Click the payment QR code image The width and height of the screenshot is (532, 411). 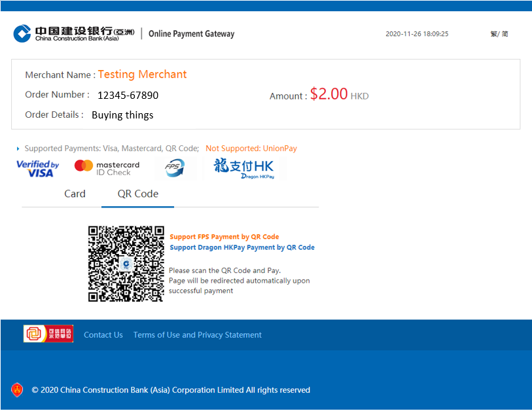pyautogui.click(x=126, y=264)
